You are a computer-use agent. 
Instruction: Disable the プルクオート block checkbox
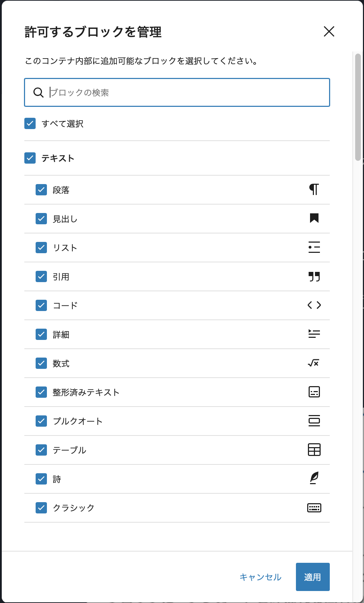41,421
